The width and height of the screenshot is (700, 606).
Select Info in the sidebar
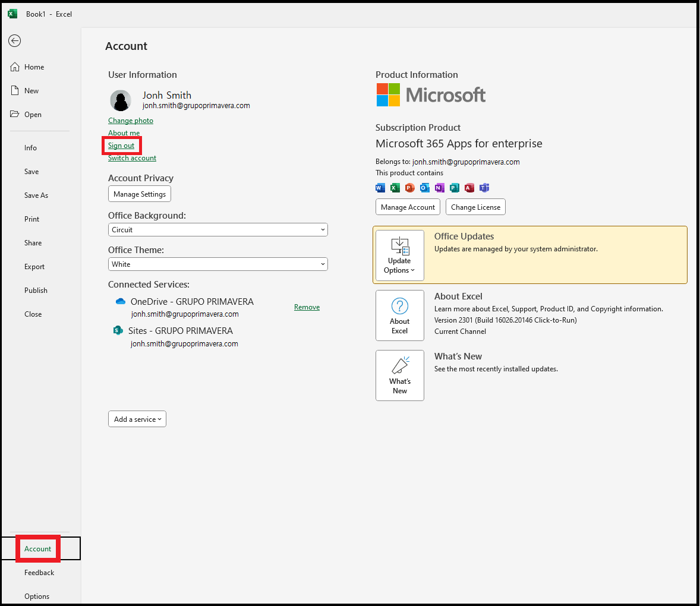[30, 148]
